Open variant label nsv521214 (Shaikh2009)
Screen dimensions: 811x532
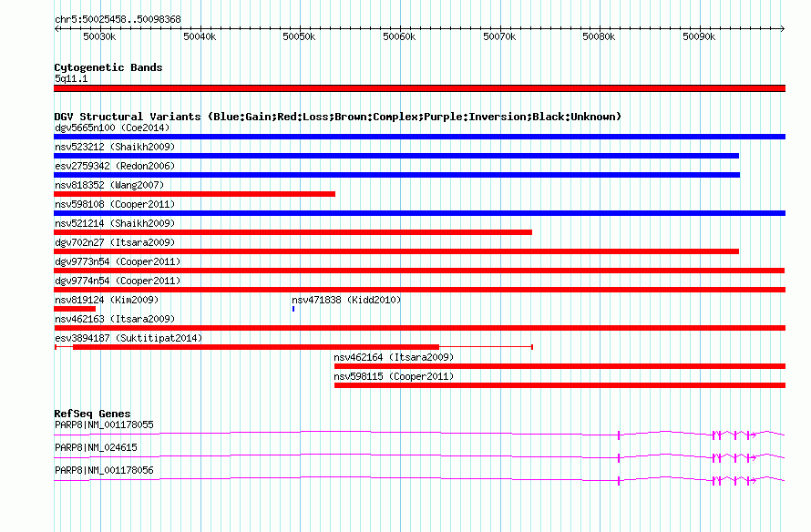click(115, 223)
